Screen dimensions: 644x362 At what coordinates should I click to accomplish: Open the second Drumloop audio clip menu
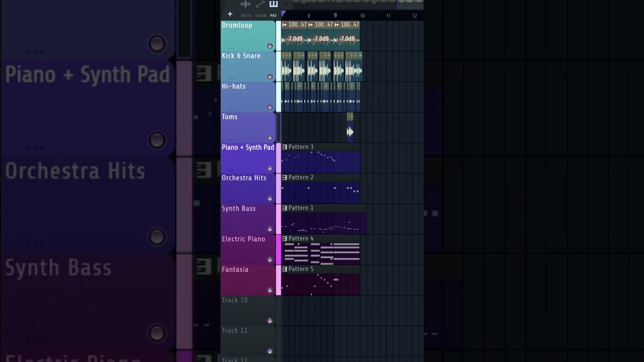(x=311, y=25)
